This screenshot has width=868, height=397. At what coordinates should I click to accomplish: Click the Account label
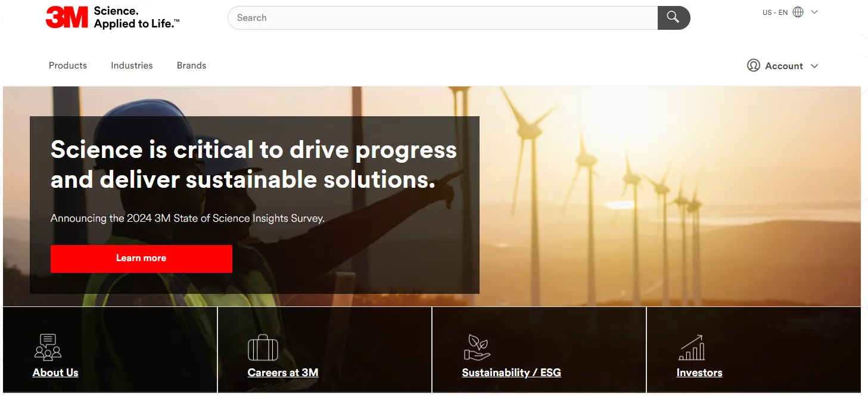[784, 66]
